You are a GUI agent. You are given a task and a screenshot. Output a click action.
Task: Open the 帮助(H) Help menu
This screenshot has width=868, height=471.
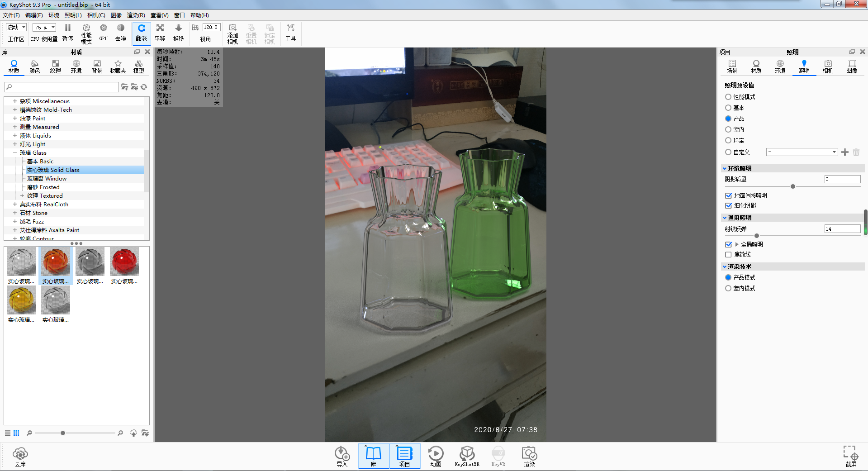coord(199,15)
